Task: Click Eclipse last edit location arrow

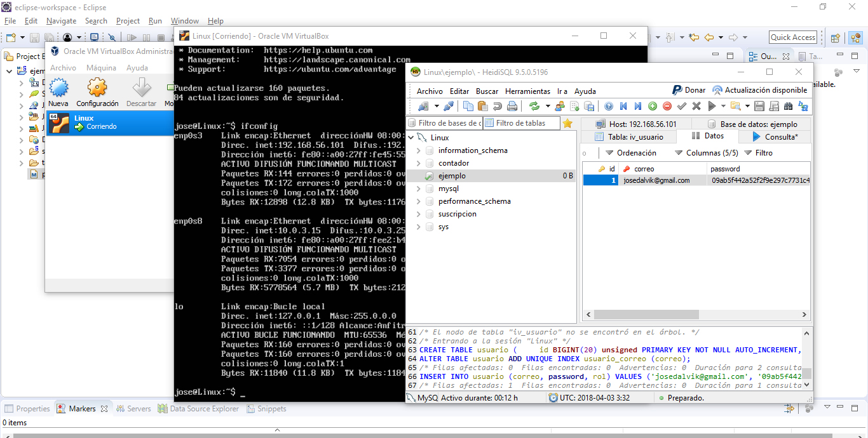Action: coord(694,37)
